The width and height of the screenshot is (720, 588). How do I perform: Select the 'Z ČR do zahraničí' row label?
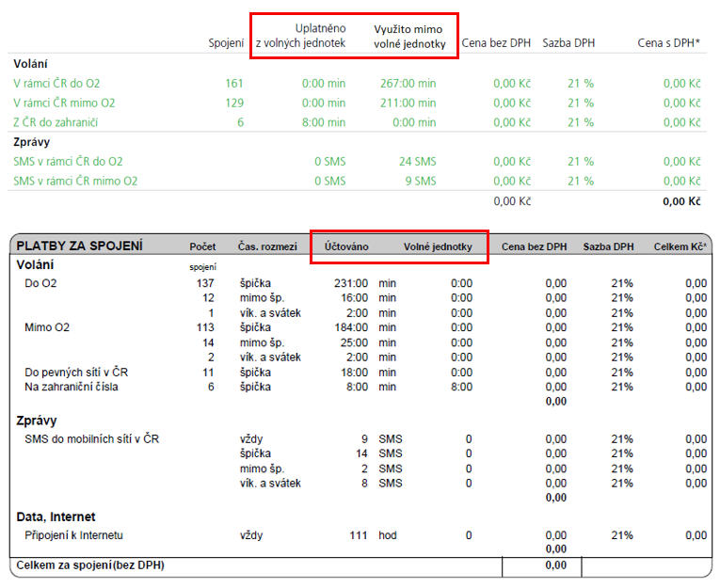coord(56,122)
